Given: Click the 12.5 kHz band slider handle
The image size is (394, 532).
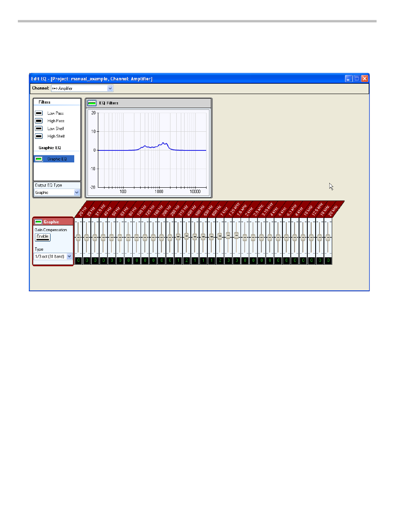Looking at the screenshot, I should click(311, 237).
